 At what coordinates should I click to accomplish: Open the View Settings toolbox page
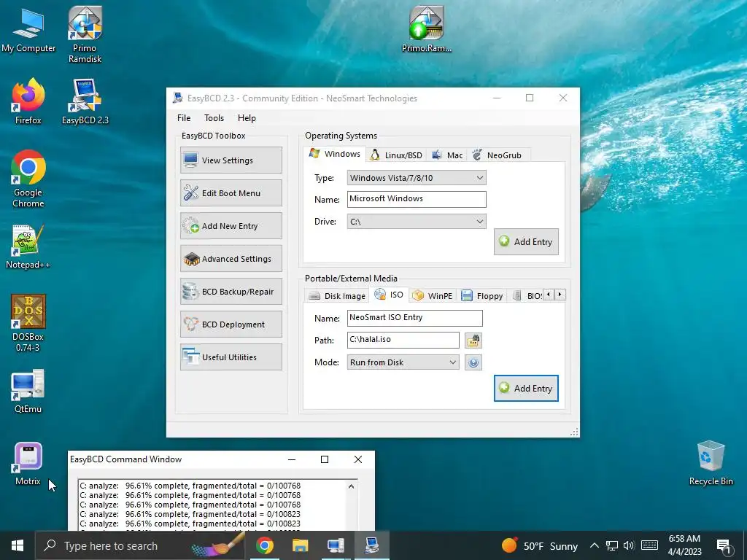pyautogui.click(x=231, y=160)
